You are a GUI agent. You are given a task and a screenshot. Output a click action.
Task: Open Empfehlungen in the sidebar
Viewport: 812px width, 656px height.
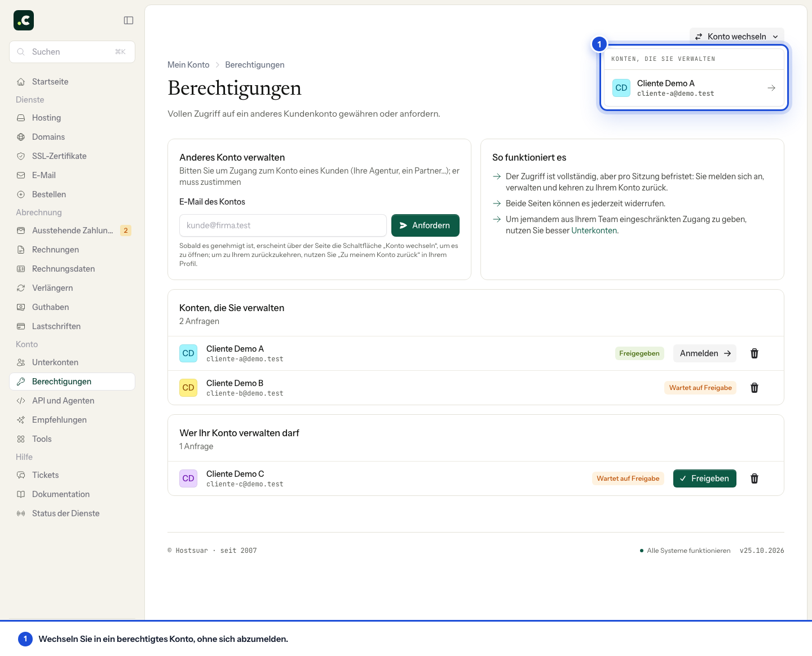click(72, 420)
